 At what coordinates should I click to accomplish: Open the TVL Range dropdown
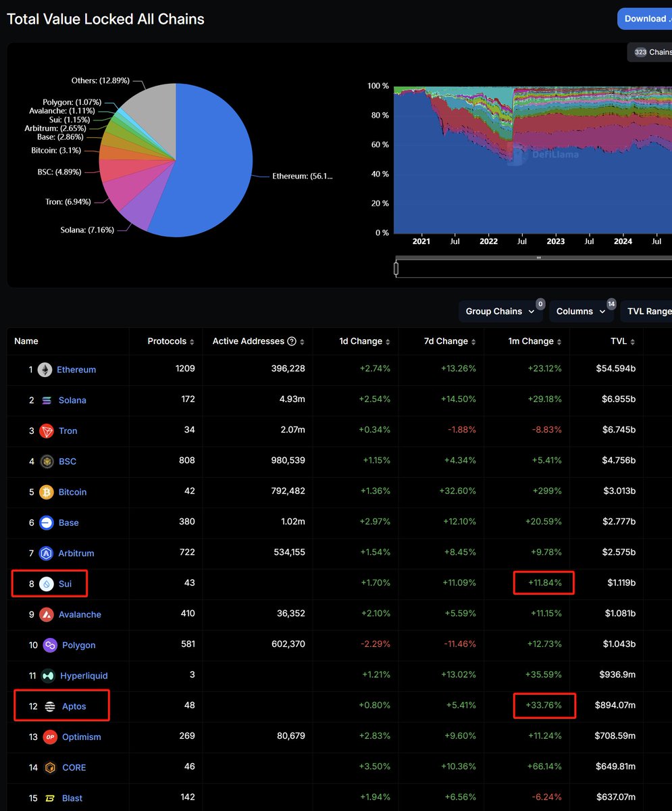point(646,312)
